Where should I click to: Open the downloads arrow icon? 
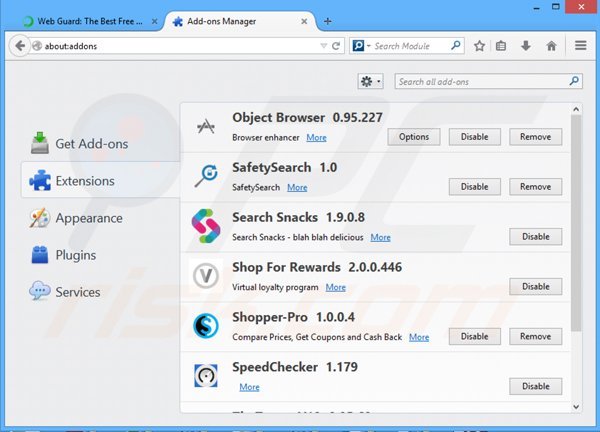pyautogui.click(x=526, y=46)
